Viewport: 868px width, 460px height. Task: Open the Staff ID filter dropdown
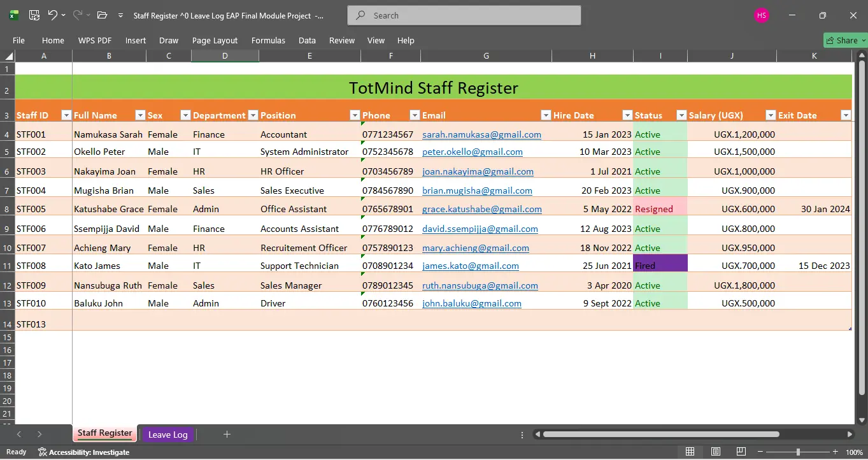[66, 115]
